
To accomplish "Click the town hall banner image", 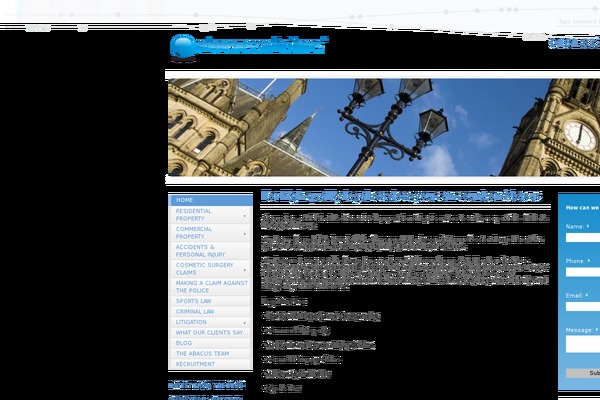I will click(x=384, y=127).
